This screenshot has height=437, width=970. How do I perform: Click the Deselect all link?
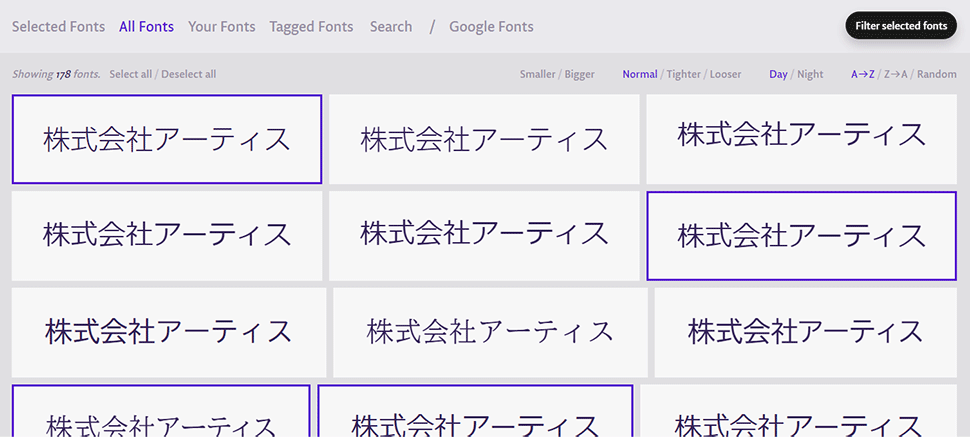point(189,74)
